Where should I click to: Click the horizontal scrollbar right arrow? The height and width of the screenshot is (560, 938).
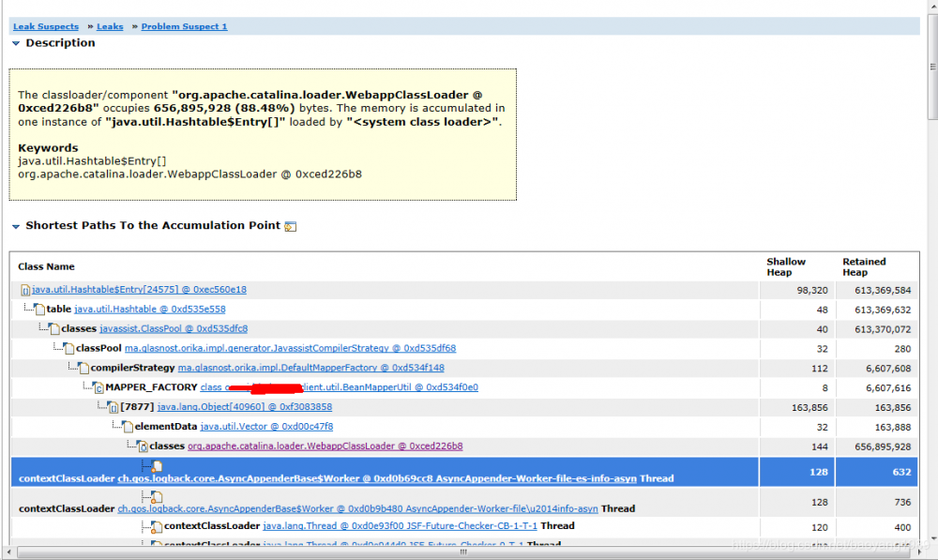coord(919,552)
